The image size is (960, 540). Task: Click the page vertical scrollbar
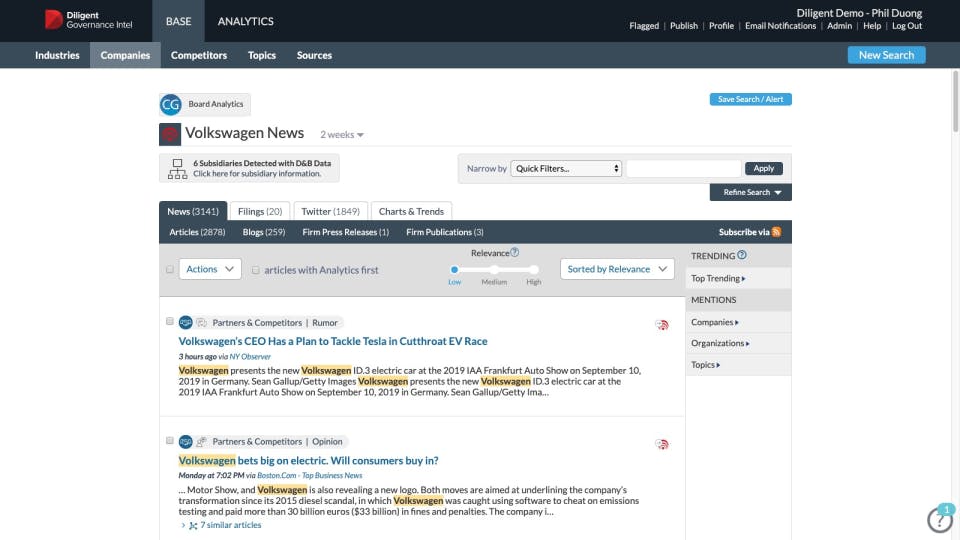tap(955, 101)
